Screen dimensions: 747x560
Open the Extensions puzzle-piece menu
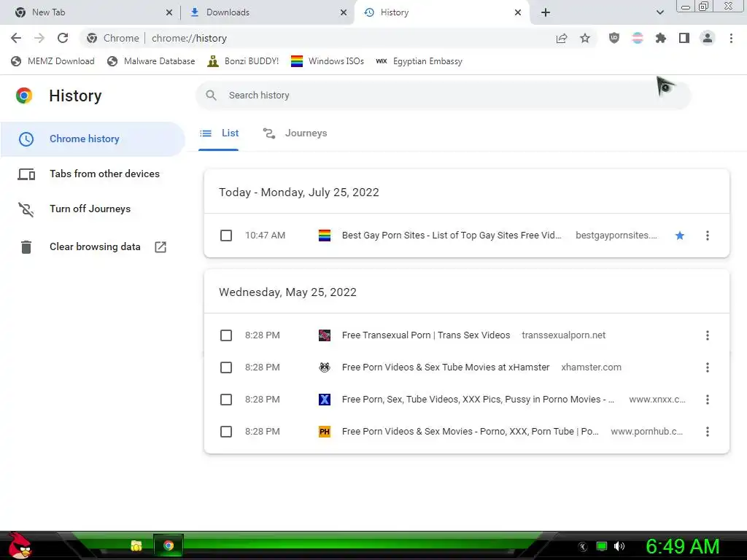tap(661, 38)
